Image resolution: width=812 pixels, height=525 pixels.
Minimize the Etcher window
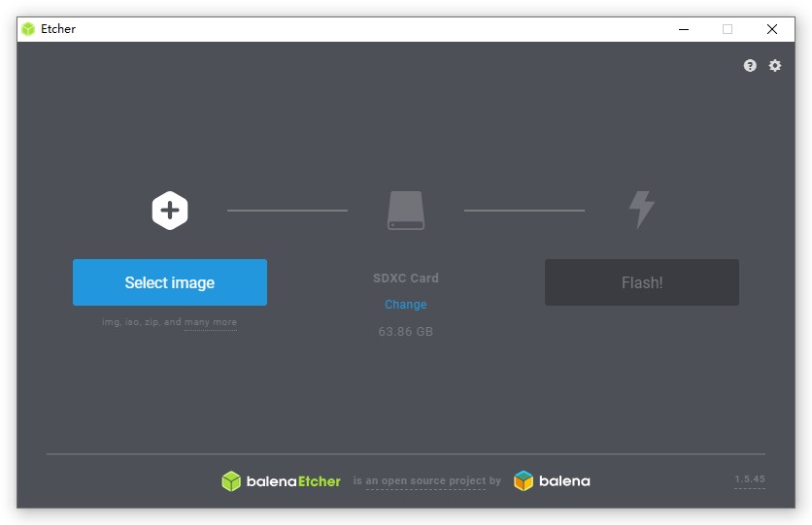684,29
